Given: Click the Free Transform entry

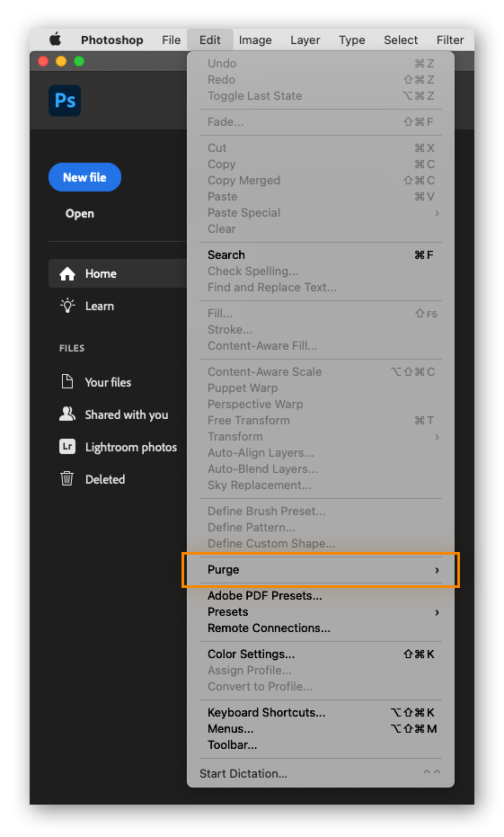Looking at the screenshot, I should 321,421.
